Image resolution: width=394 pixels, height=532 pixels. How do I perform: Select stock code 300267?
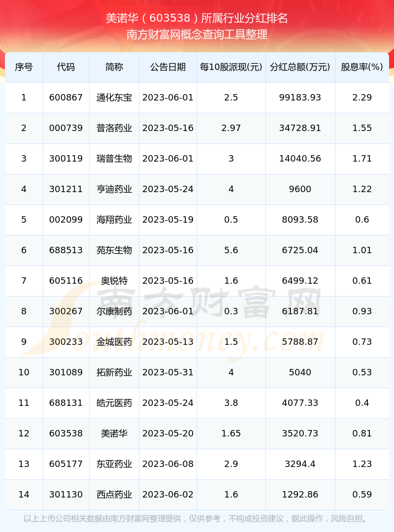[66, 311]
